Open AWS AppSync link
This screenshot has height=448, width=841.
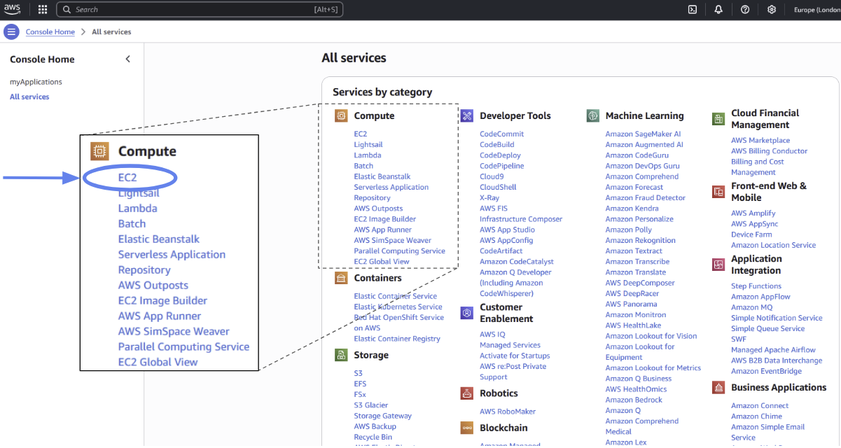click(x=754, y=224)
